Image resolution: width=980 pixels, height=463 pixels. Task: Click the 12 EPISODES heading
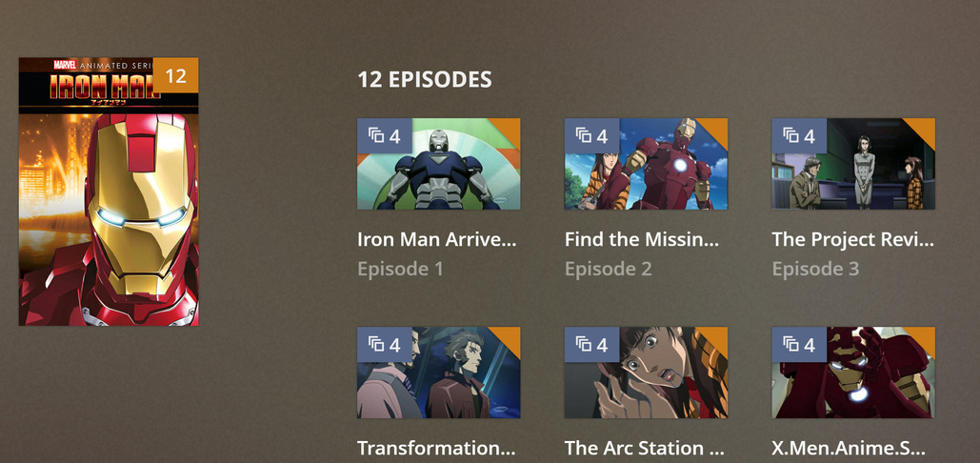tap(425, 79)
